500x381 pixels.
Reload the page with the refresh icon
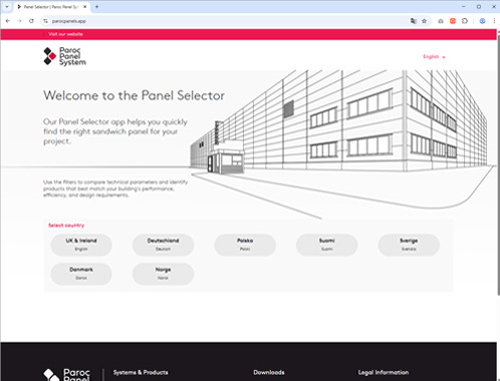(x=31, y=21)
